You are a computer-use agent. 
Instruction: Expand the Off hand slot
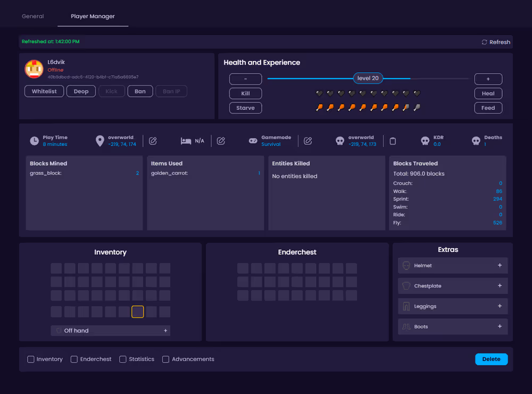pyautogui.click(x=165, y=331)
